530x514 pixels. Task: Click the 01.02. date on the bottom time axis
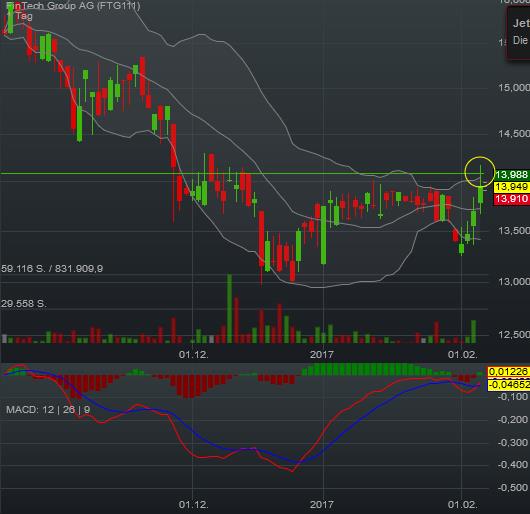pyautogui.click(x=462, y=505)
